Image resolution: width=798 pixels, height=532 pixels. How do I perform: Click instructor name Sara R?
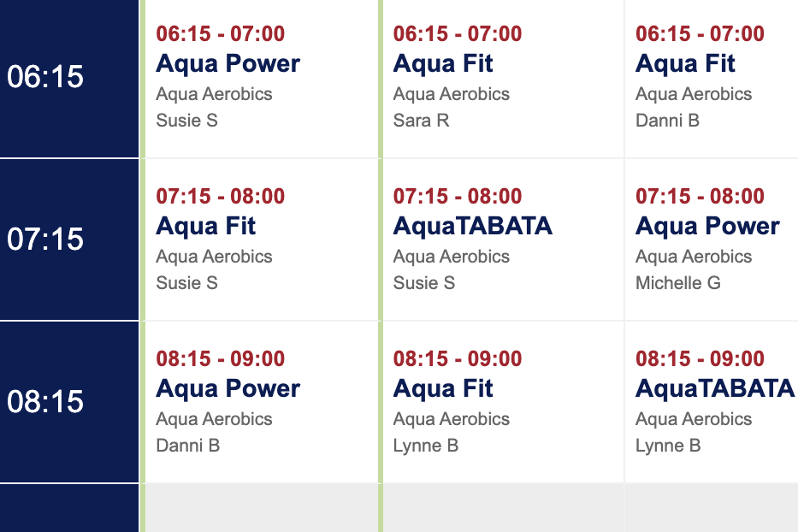tap(422, 121)
